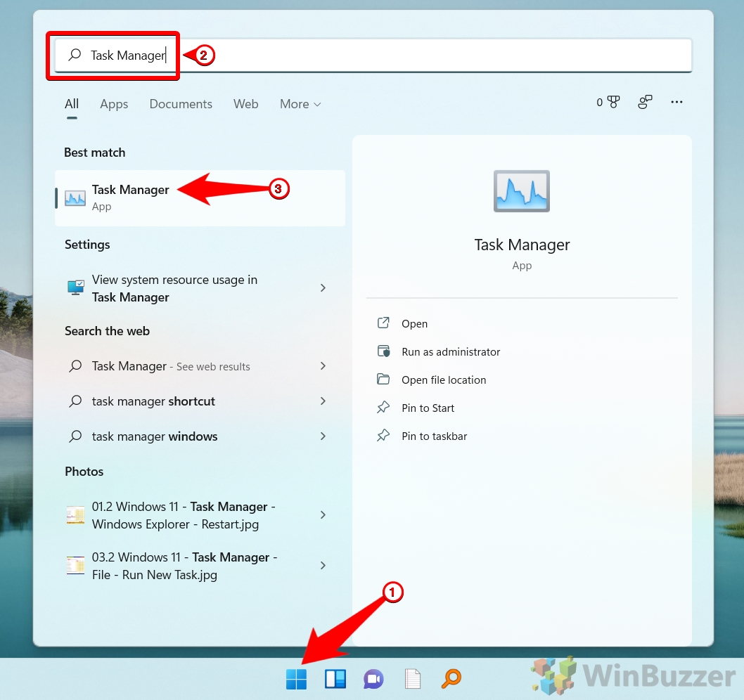Open '01.2 Windows 11 - Task Manager' photo result
The height and width of the screenshot is (700, 744).
tap(200, 515)
